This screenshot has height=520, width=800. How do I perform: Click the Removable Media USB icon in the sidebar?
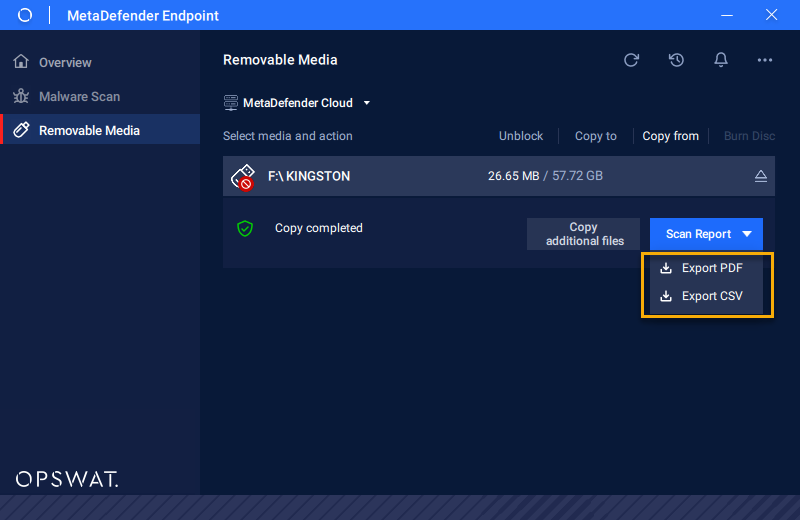(21, 130)
